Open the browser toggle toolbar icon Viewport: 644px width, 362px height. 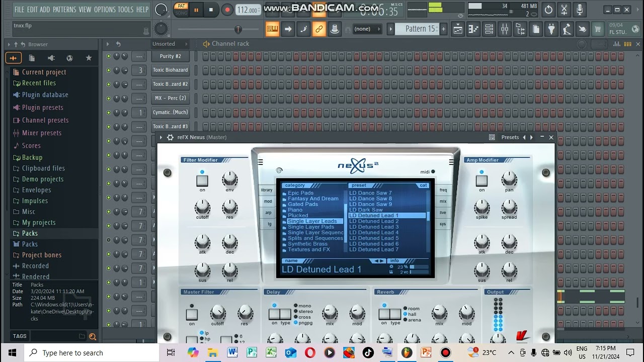[520, 29]
